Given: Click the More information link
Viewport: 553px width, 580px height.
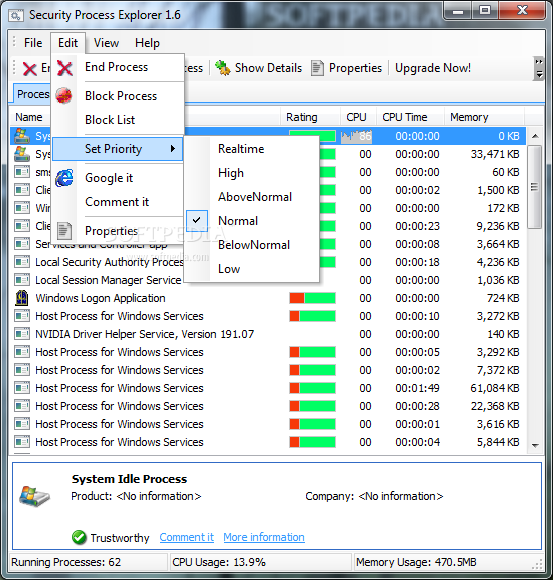Looking at the screenshot, I should [x=264, y=537].
